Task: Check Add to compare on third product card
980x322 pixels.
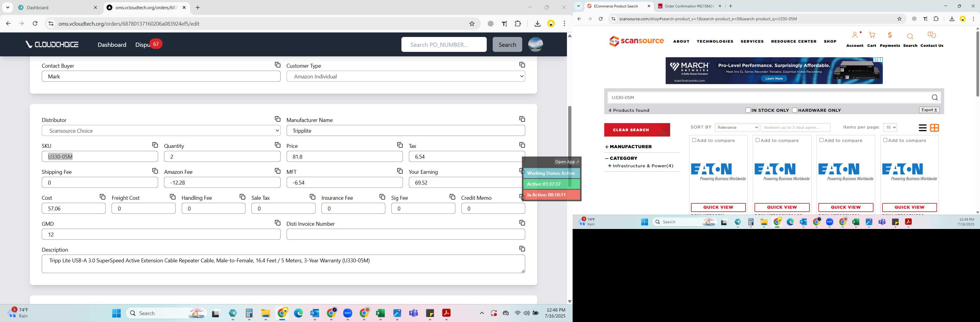Action: (x=821, y=140)
